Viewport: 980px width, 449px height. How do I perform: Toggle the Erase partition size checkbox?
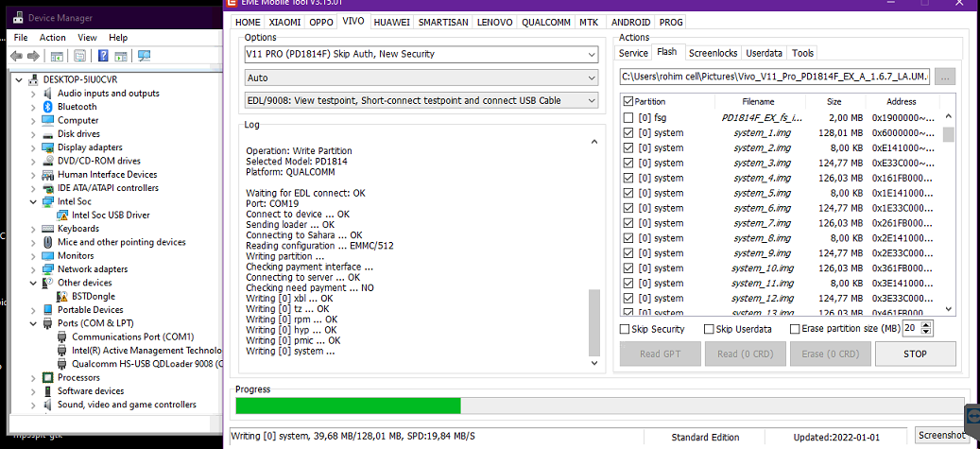click(x=792, y=329)
